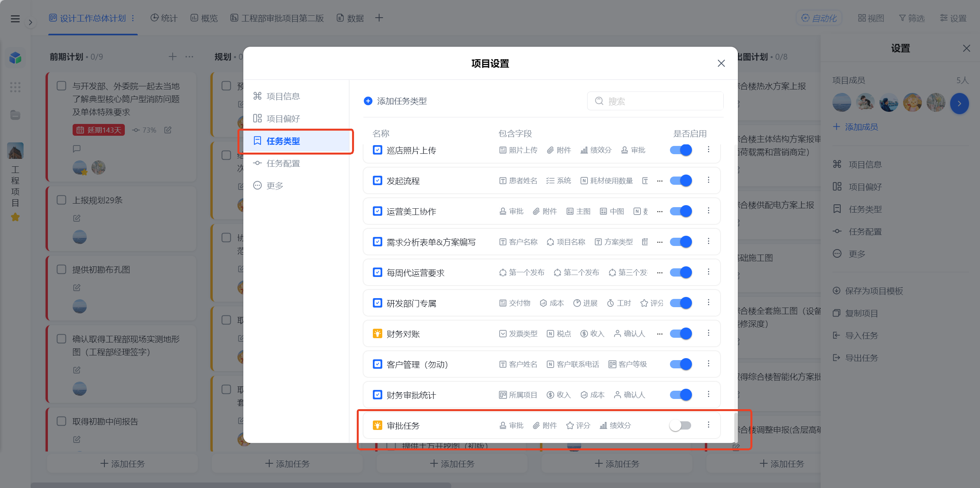Check the 上报规划29条 task checkbox

pos(62,200)
